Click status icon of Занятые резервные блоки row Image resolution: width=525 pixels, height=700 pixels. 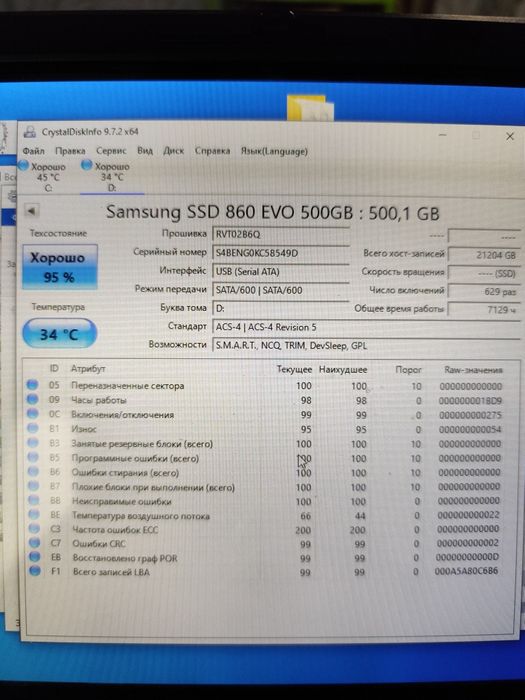tap(33, 442)
